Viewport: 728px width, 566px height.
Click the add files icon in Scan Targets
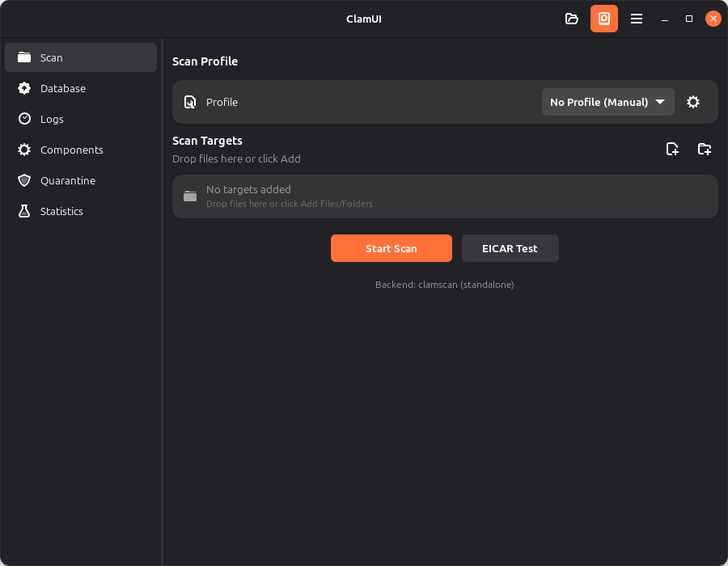click(672, 149)
